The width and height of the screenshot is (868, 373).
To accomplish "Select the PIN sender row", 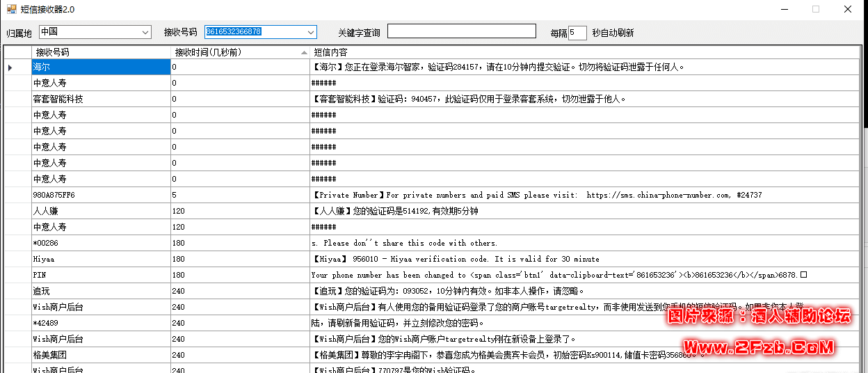I will (101, 275).
